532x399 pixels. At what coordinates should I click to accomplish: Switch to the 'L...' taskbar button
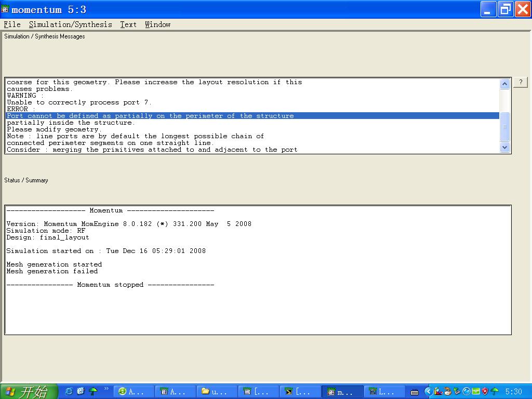tap(384, 392)
